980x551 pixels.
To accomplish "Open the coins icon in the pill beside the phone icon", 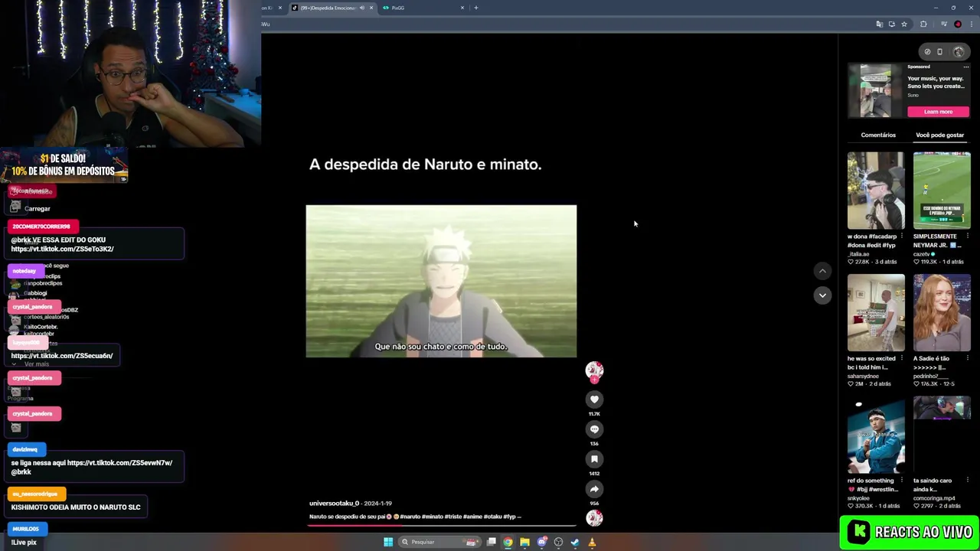I will 927,52.
